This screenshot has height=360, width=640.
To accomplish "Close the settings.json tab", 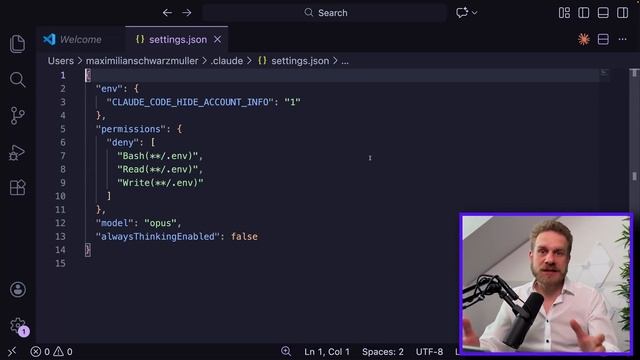I will tap(218, 40).
